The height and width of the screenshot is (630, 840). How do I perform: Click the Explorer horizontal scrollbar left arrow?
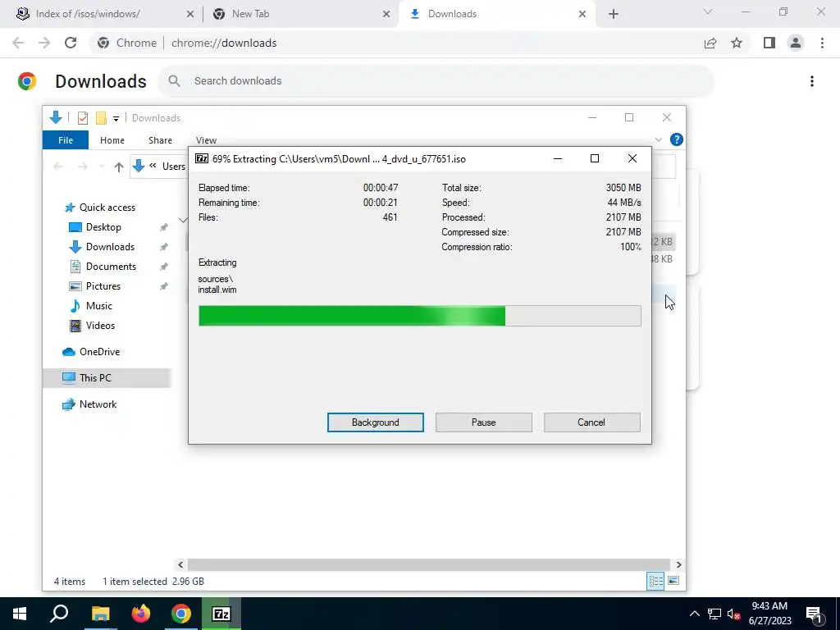(180, 564)
